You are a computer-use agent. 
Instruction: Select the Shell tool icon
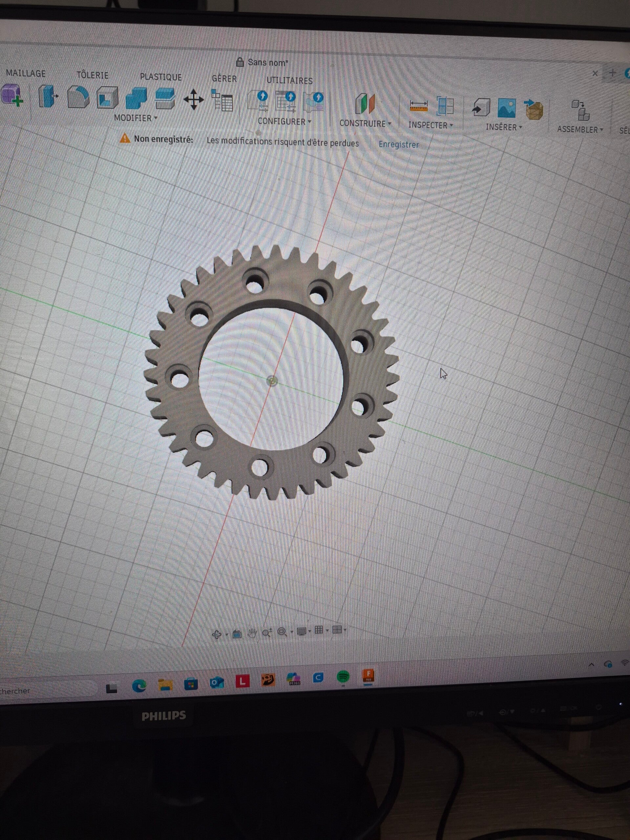coord(108,98)
